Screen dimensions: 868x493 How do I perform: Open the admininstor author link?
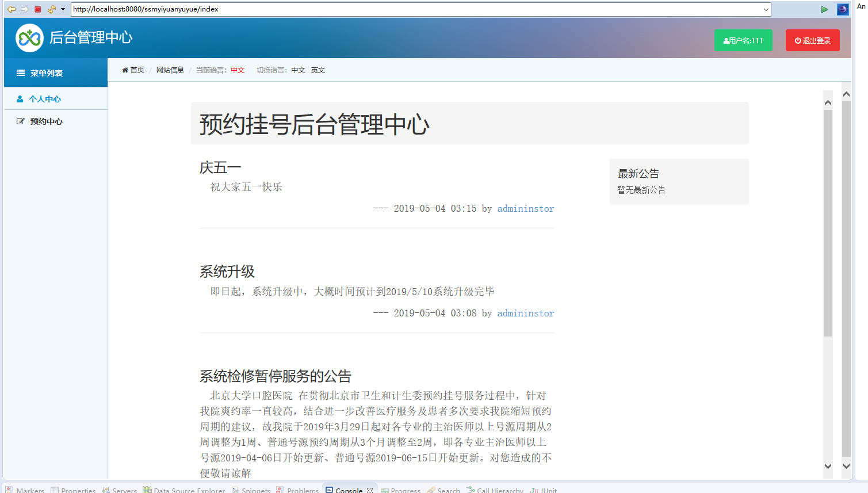[525, 208]
